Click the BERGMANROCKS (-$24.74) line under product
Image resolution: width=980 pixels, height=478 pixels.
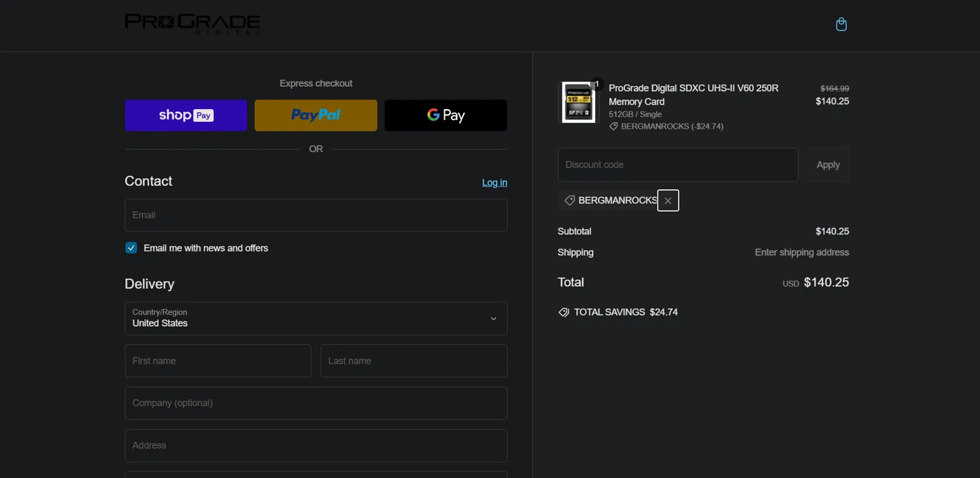coord(666,127)
